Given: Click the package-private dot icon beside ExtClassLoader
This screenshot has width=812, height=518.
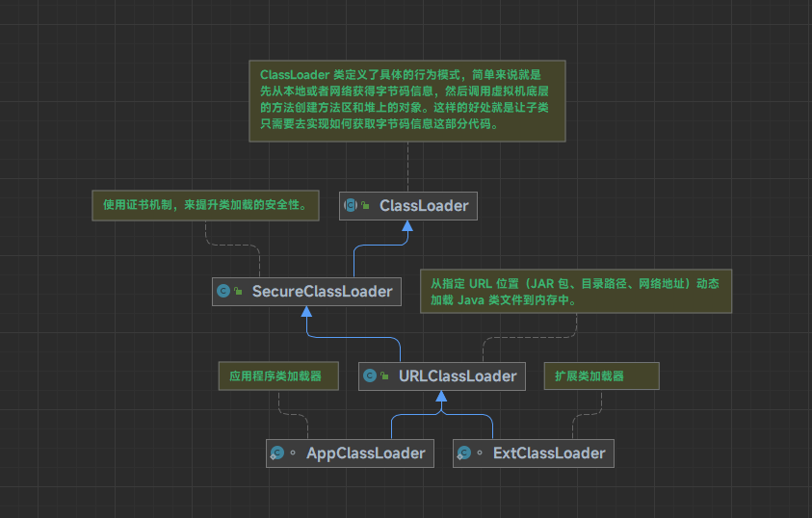Looking at the screenshot, I should (x=479, y=453).
